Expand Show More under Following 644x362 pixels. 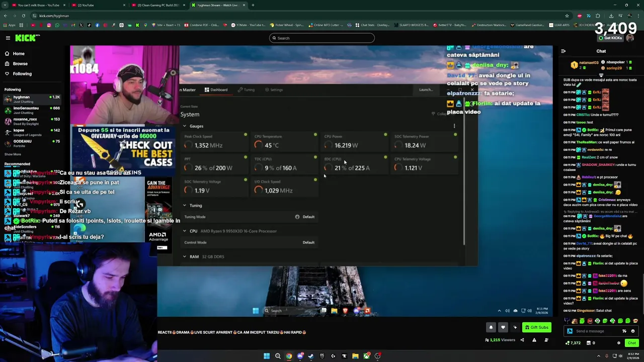(x=13, y=154)
